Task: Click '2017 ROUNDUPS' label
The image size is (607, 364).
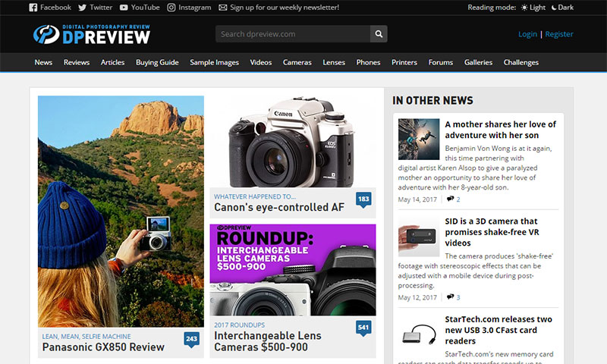Action: 240,325
